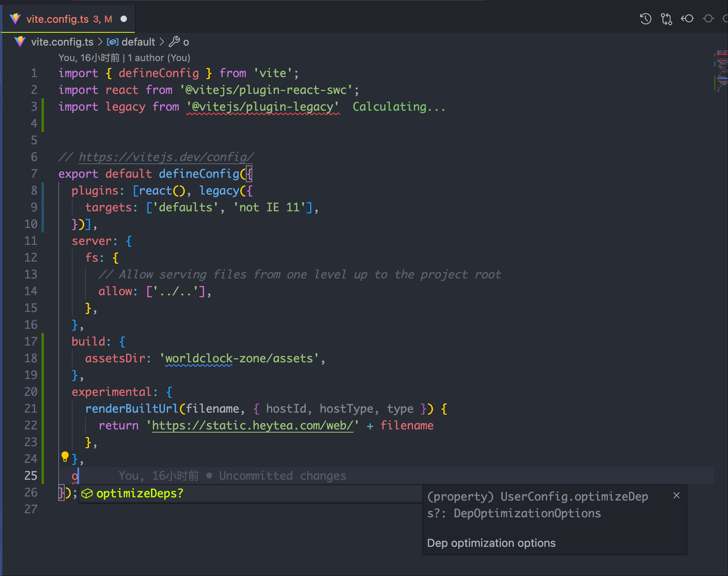Open the file history clock icon
This screenshot has height=576, width=728.
pyautogui.click(x=645, y=19)
